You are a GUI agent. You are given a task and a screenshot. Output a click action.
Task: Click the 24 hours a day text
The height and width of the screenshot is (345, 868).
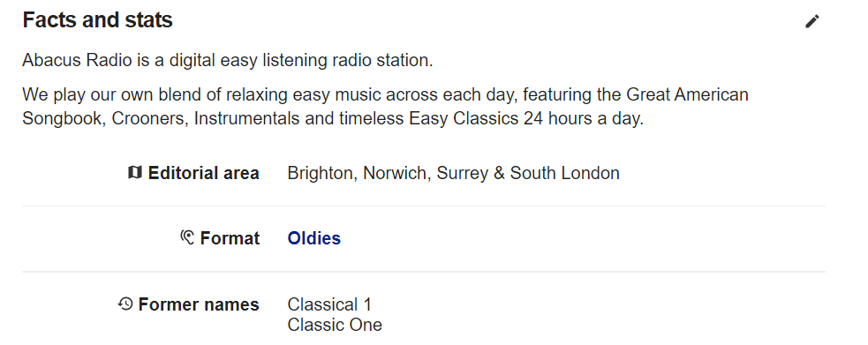tap(583, 119)
